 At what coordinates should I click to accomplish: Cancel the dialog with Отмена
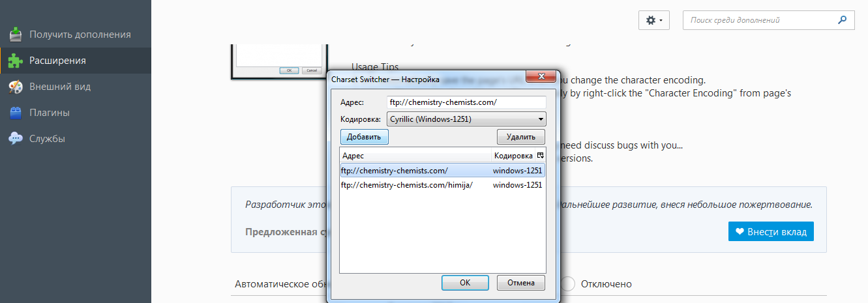pos(520,283)
